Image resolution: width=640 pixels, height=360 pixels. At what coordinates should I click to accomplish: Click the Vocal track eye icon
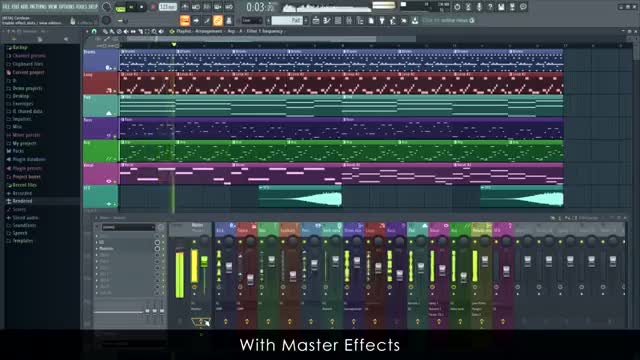pos(109,181)
